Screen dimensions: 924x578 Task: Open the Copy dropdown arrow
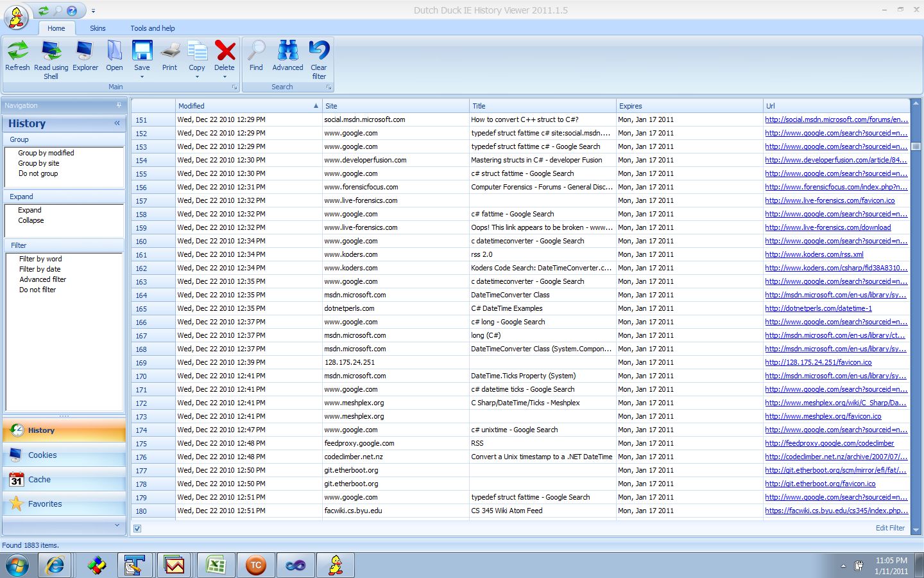point(197,77)
